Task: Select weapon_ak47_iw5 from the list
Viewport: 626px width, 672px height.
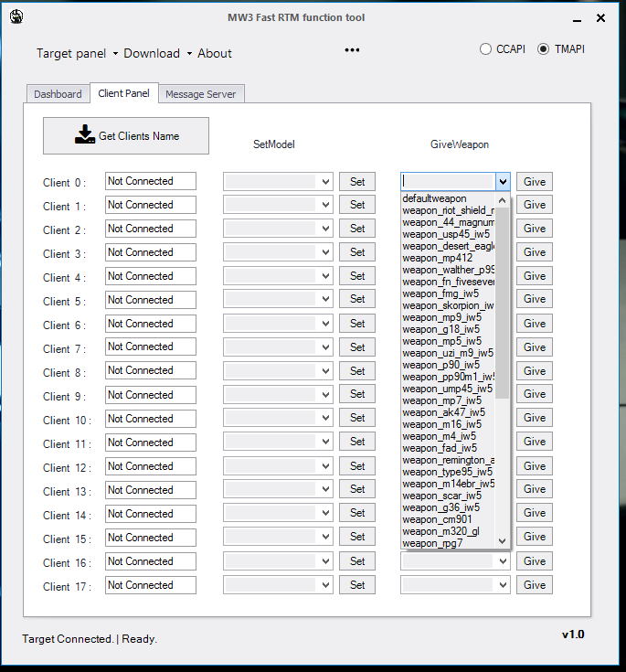Action: 448,412
